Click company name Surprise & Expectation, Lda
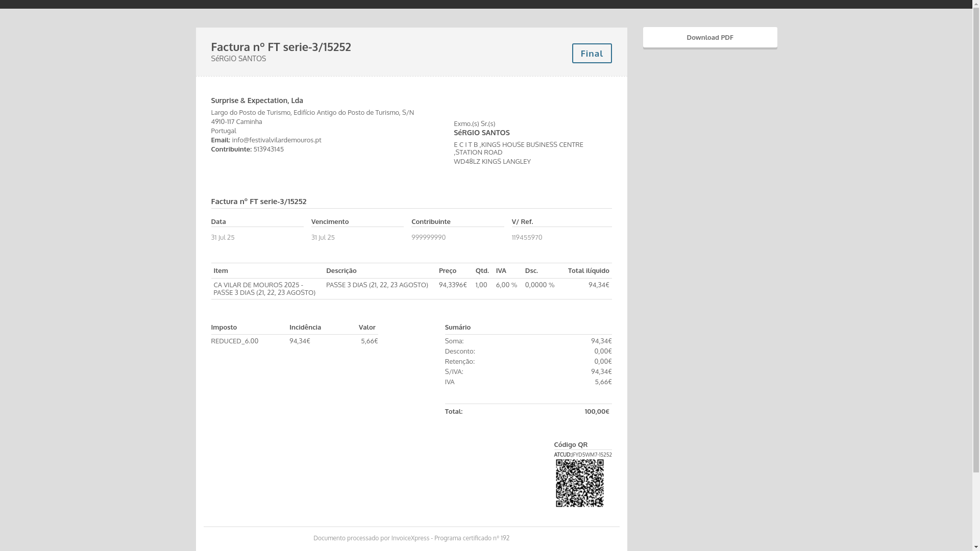 click(x=257, y=101)
